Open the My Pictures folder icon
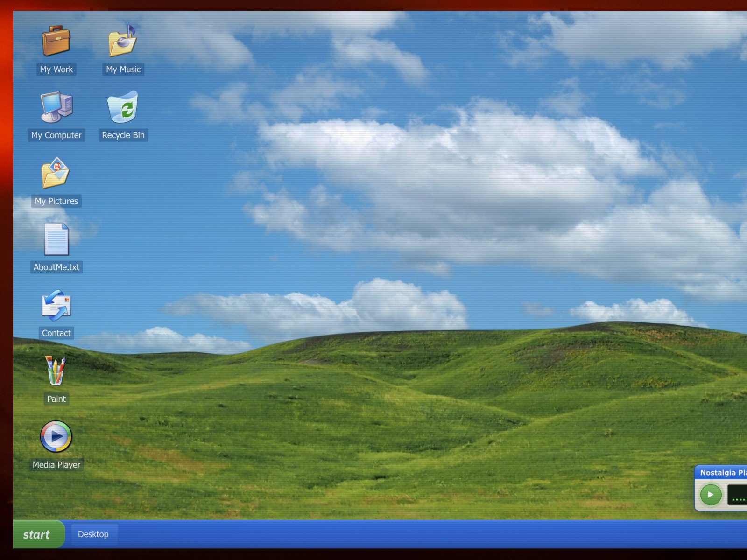The image size is (747, 560). point(56,173)
